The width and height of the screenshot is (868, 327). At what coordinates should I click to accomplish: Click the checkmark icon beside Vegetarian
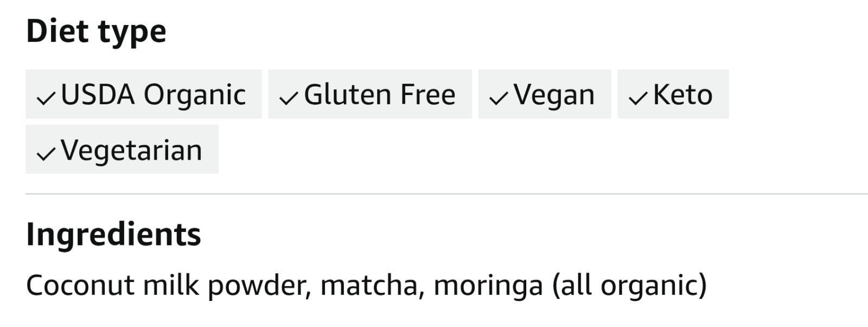pos(46,154)
